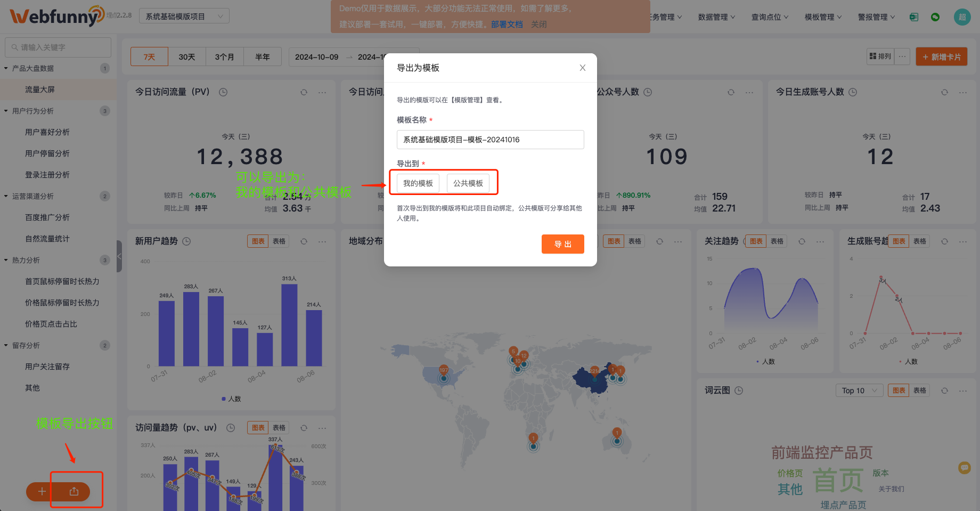Open 登录注册分析 page

[47, 175]
